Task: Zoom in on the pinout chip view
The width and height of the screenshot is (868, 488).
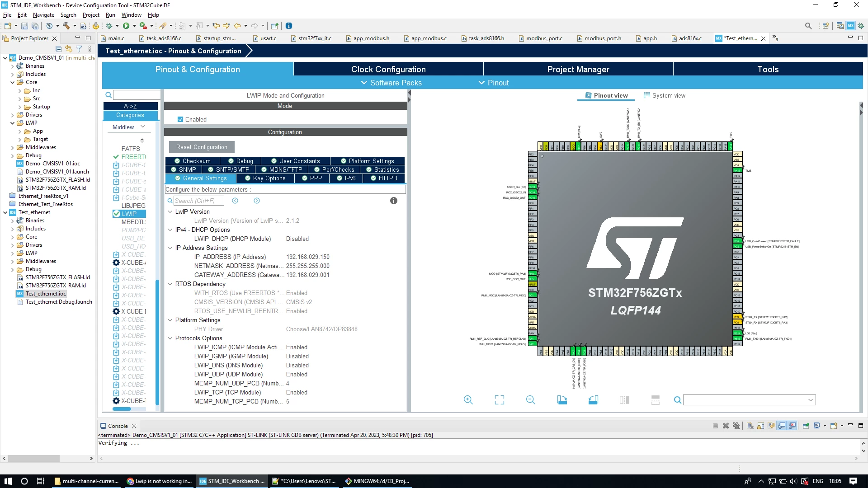Action: (468, 400)
